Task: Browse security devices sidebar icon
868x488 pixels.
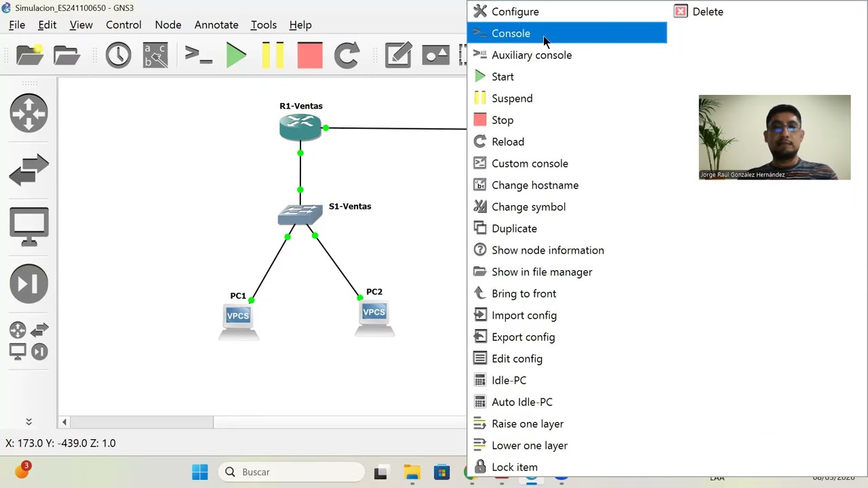Action: (x=28, y=283)
